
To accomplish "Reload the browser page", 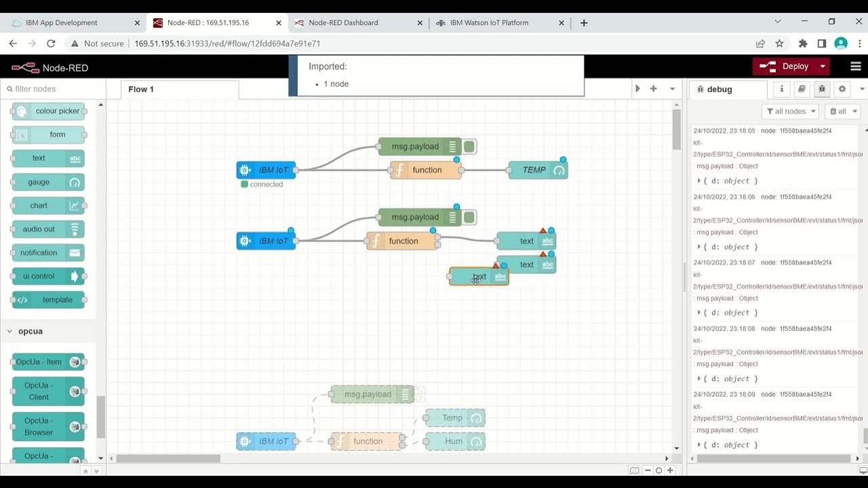I will coord(50,43).
